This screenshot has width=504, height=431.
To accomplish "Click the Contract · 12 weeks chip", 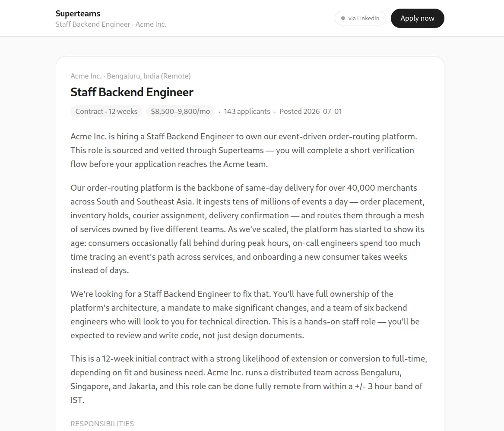I will click(106, 111).
